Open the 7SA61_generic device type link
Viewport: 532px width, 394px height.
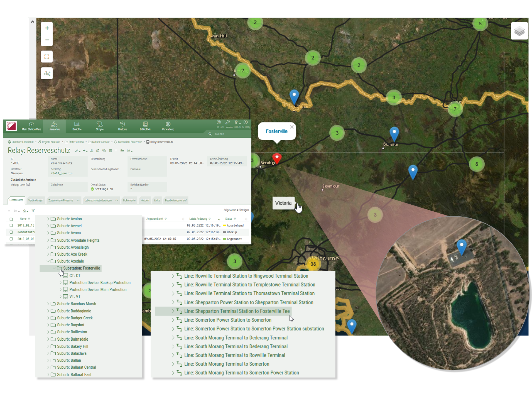[62, 173]
